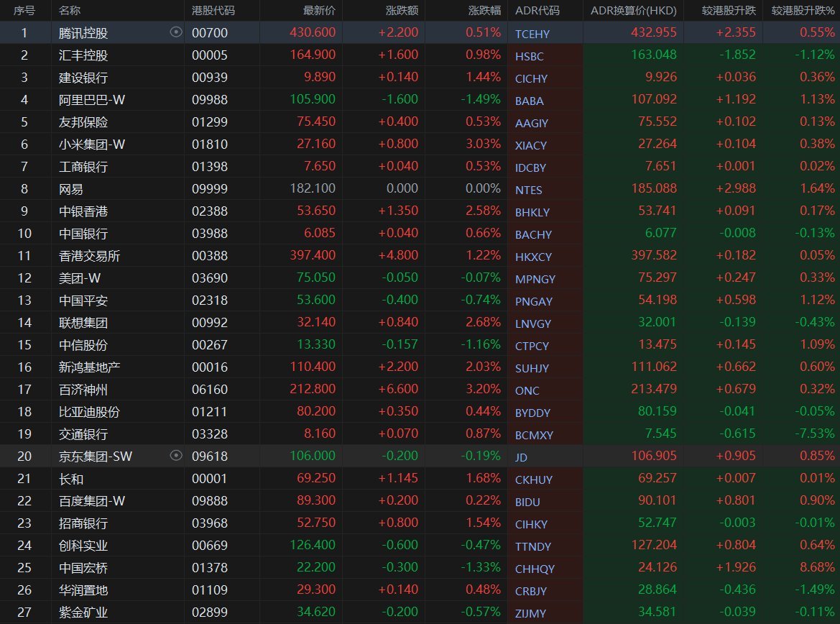This screenshot has width=840, height=624.
Task: Select 创科实业 stock name
Action: 83,545
